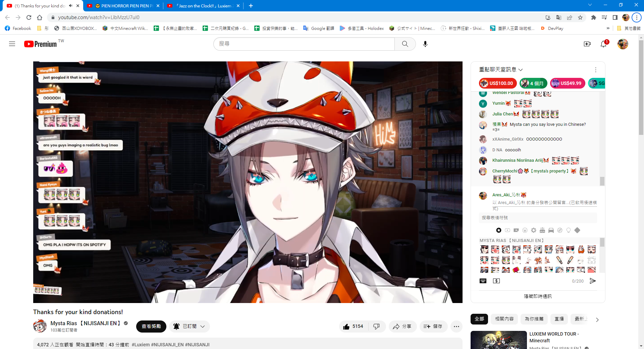Viewport: 644px width, 349px height.
Task: Go to YouTube Premium home logo
Action: pos(41,44)
